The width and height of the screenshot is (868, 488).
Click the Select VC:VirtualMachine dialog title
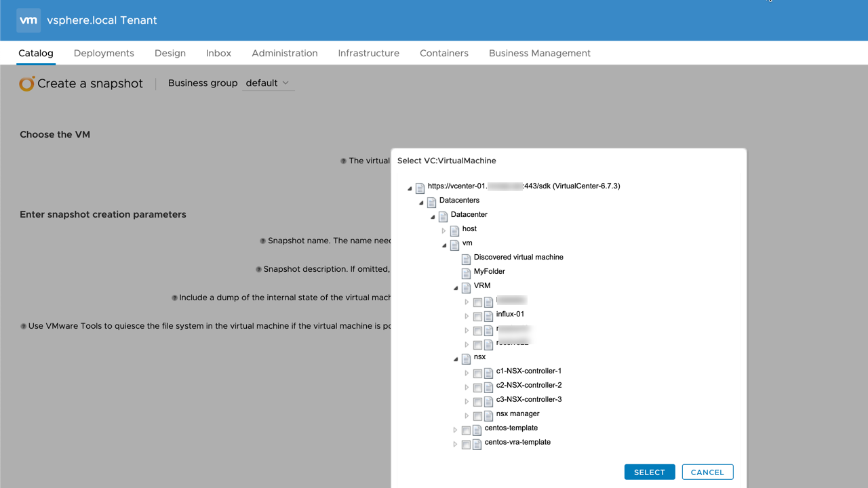click(x=447, y=161)
